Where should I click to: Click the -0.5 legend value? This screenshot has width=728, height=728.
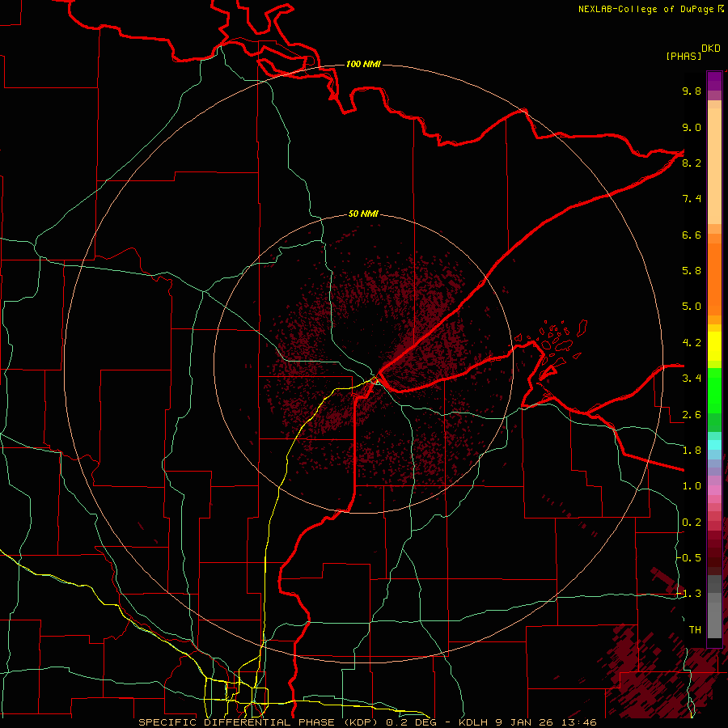(x=688, y=558)
